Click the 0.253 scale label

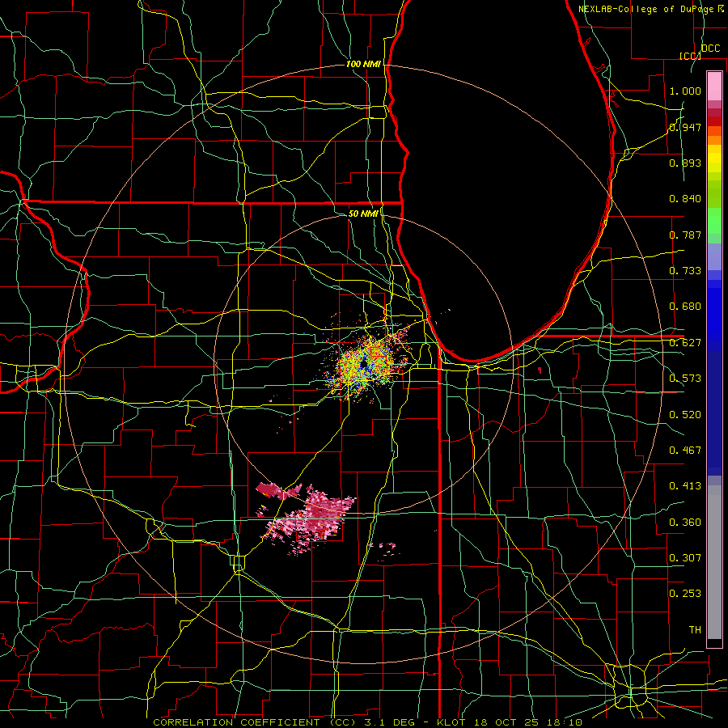pyautogui.click(x=685, y=594)
